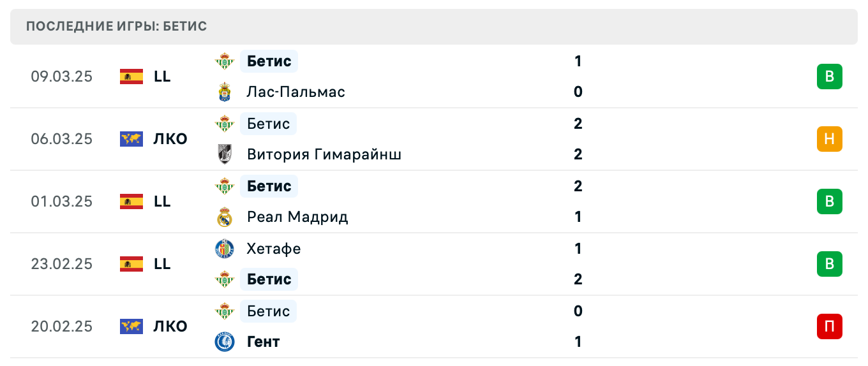868x366 pixels.
Task: Click the world map icon on the 06.03.25 row
Action: coord(131,139)
